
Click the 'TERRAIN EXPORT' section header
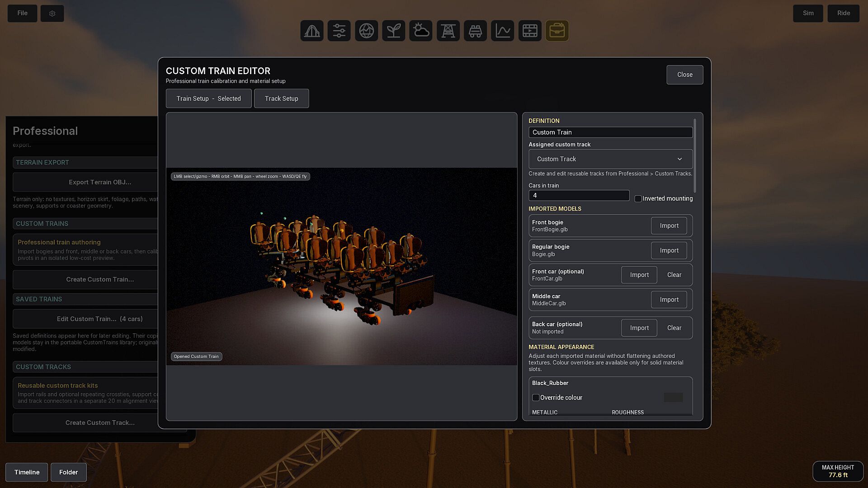[42, 162]
